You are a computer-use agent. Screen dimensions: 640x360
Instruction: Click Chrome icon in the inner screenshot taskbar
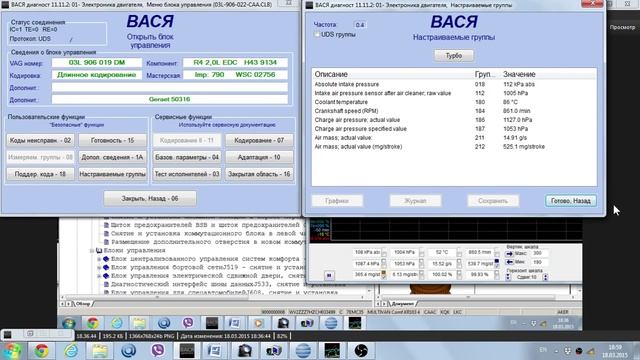click(93, 323)
